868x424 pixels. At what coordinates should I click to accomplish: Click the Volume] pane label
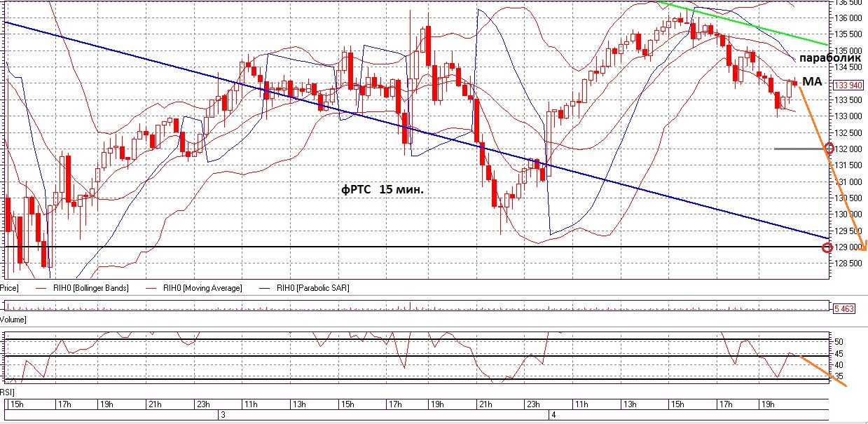tap(13, 319)
